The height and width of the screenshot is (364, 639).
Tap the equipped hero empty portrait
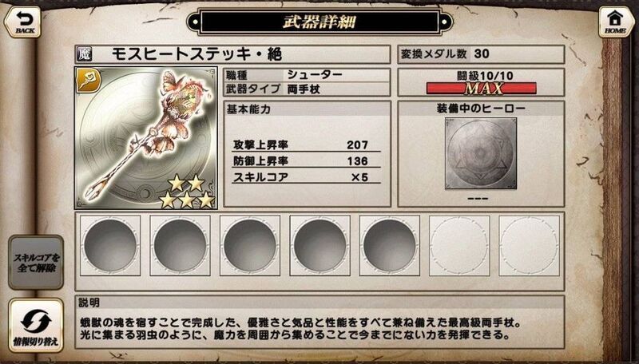481,154
